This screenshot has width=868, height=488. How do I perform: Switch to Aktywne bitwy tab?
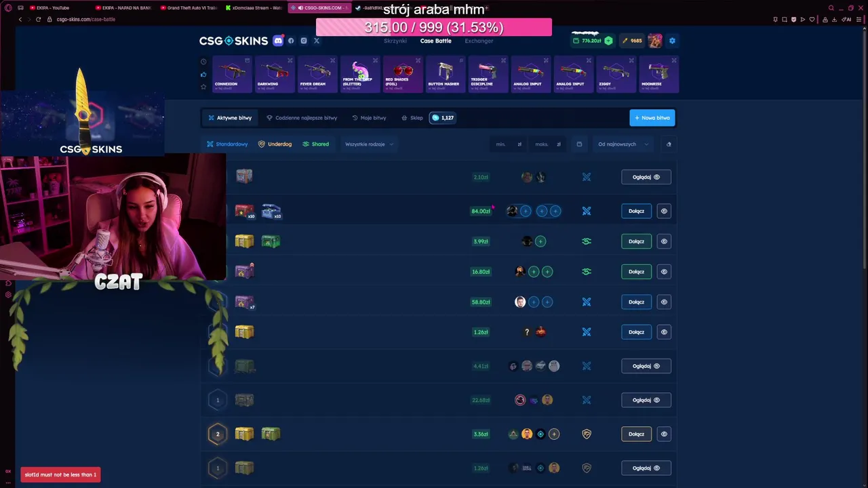pyautogui.click(x=230, y=118)
